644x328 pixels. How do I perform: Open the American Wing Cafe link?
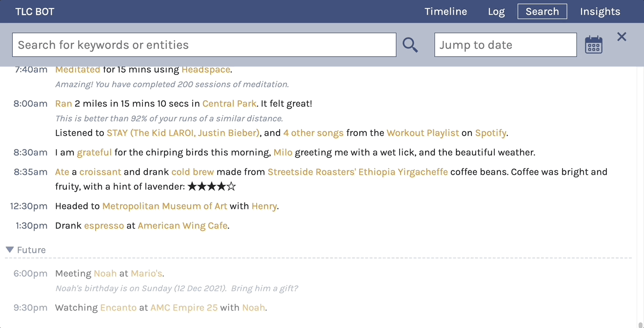pyautogui.click(x=182, y=225)
